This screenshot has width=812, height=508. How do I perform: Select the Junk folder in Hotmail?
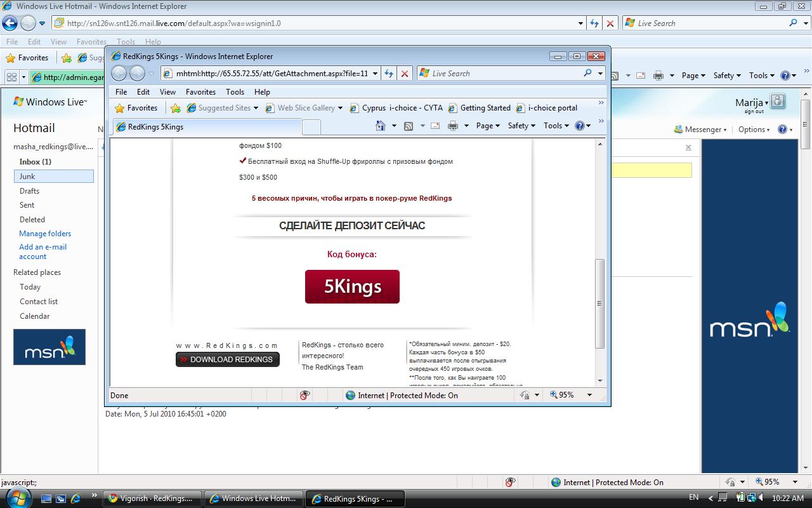54,177
